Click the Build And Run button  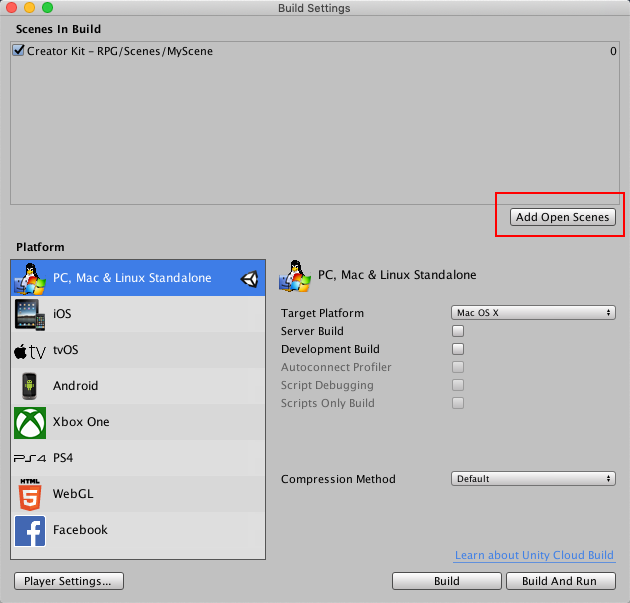pos(561,581)
